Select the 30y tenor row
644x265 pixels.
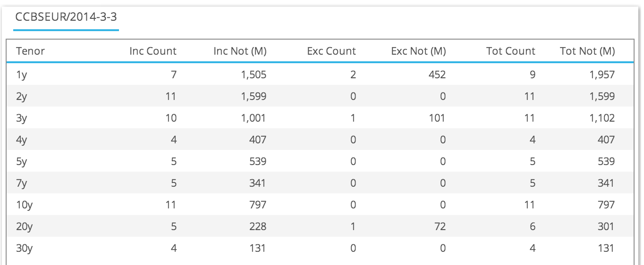click(320, 248)
